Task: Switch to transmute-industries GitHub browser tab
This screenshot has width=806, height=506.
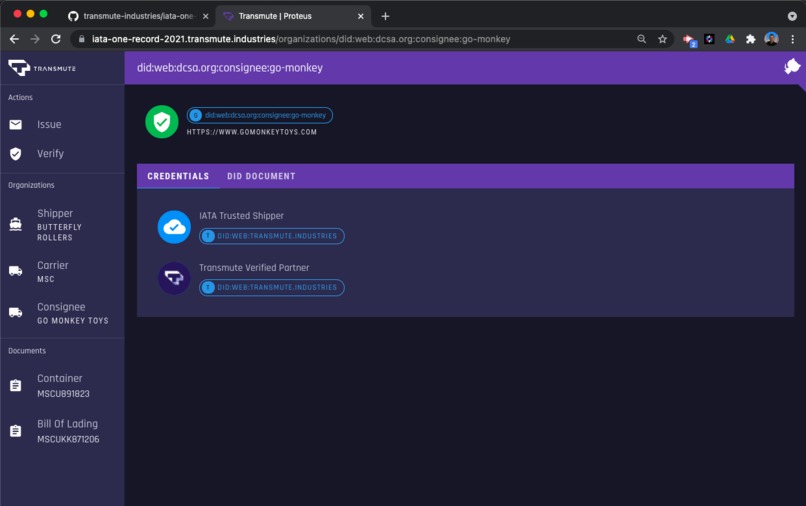Action: coord(138,16)
